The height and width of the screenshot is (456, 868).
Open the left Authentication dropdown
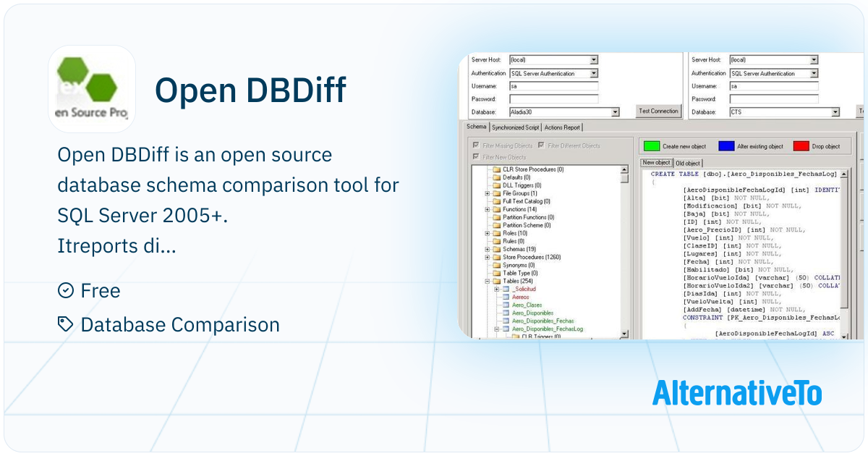coord(594,73)
